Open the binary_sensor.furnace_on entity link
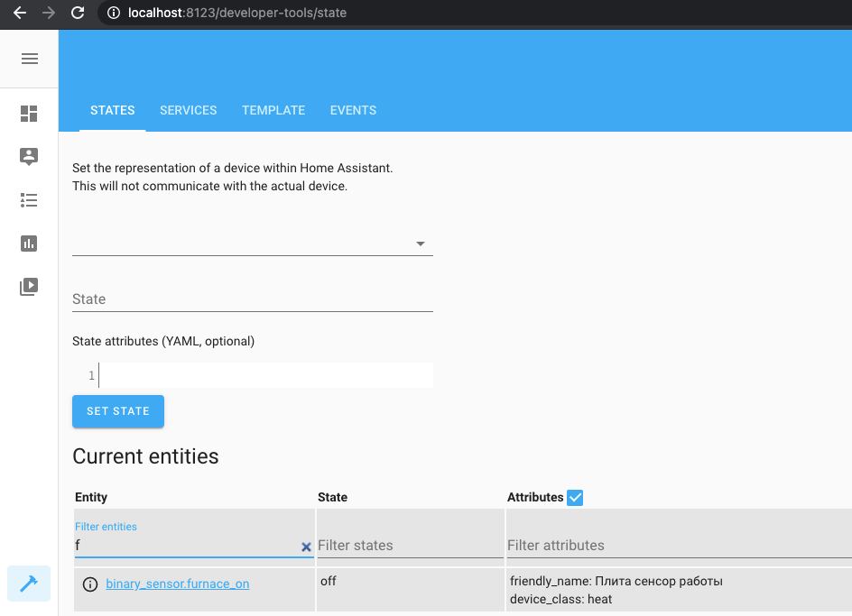852x616 pixels. pyautogui.click(x=177, y=584)
